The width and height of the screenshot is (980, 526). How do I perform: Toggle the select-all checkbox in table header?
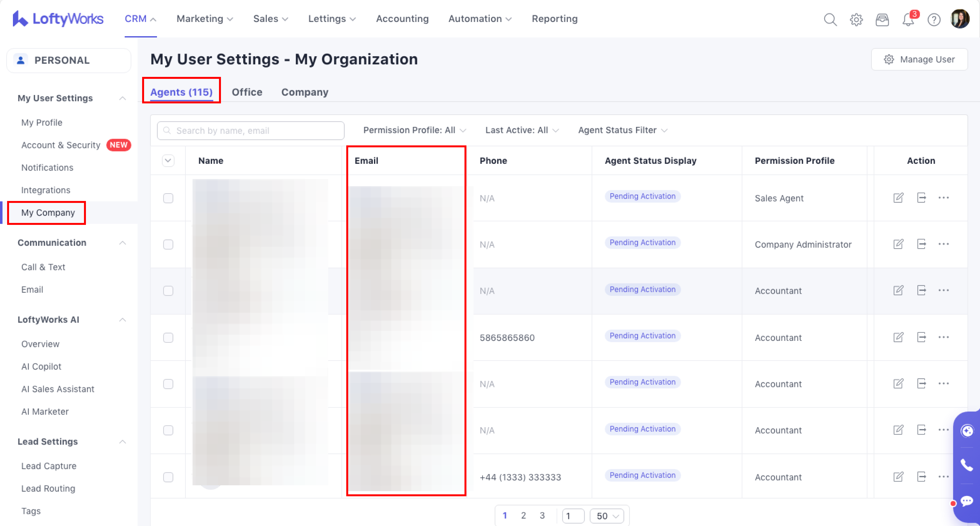coord(168,161)
